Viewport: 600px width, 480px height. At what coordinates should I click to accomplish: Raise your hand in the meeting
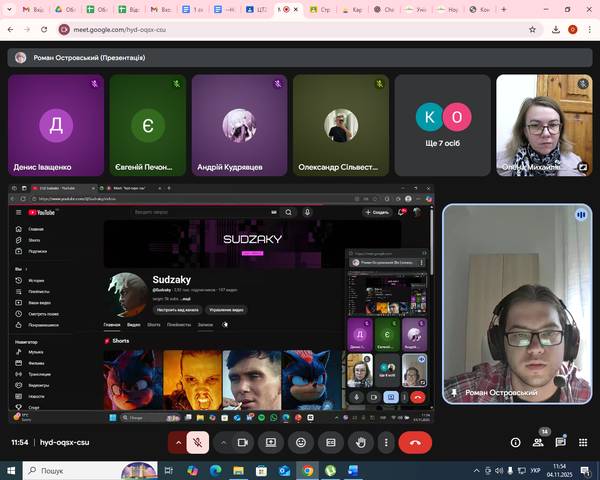pos(360,442)
